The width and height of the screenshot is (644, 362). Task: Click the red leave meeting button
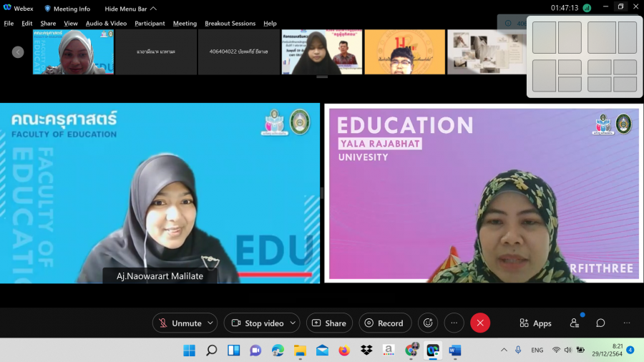pos(480,323)
